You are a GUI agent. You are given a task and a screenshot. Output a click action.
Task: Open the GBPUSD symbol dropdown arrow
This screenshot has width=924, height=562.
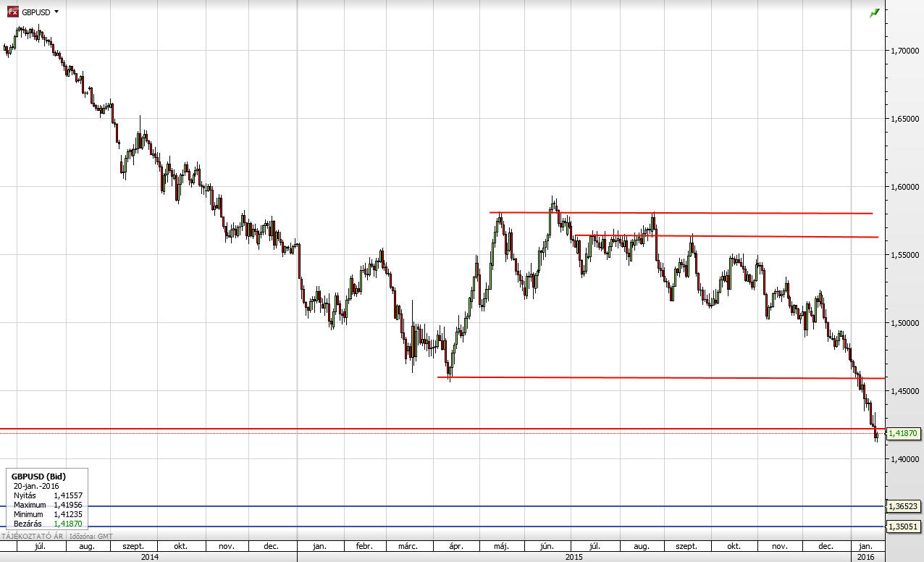[x=56, y=12]
